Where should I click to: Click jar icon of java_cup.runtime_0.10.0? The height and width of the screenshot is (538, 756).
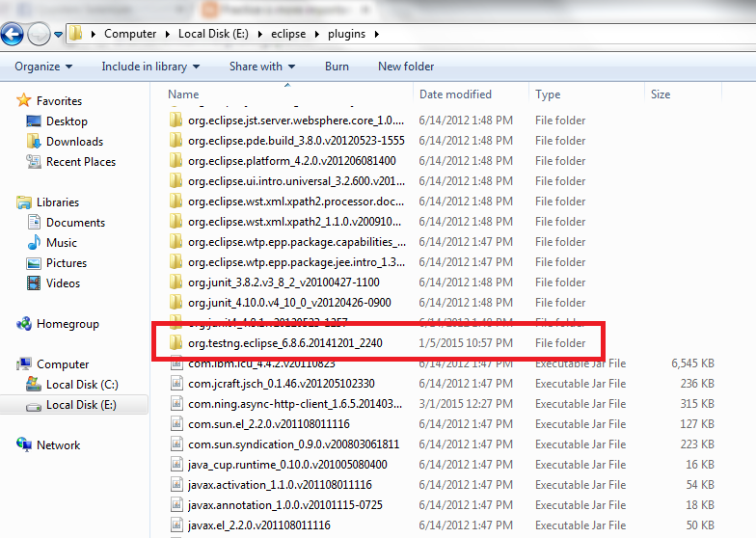coord(177,465)
